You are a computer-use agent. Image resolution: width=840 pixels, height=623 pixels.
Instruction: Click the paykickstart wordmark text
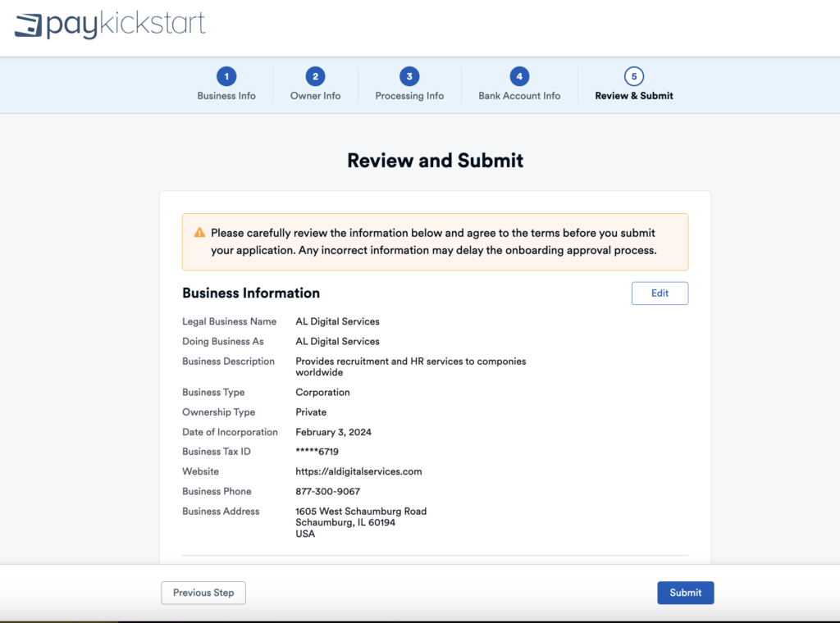125,25
